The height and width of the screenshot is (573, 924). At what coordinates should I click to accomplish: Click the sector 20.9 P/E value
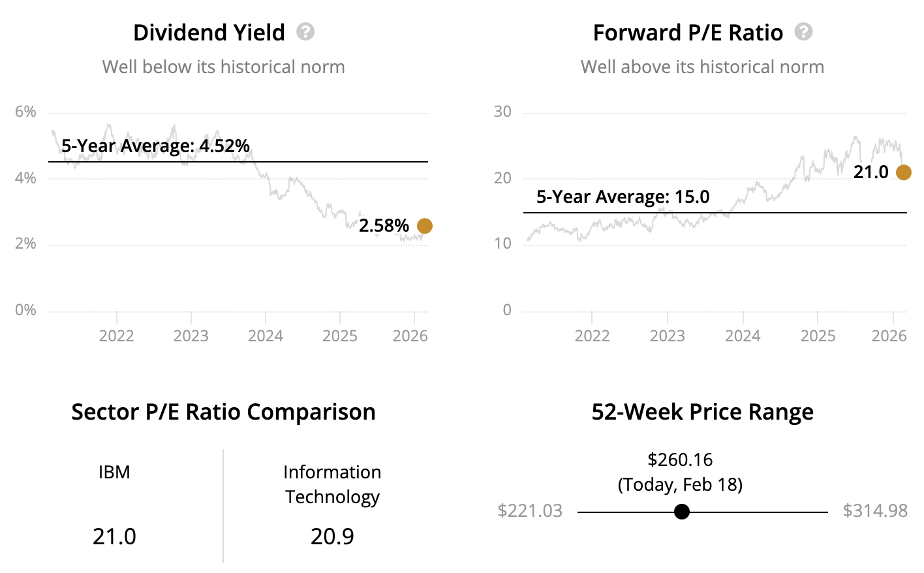[332, 536]
